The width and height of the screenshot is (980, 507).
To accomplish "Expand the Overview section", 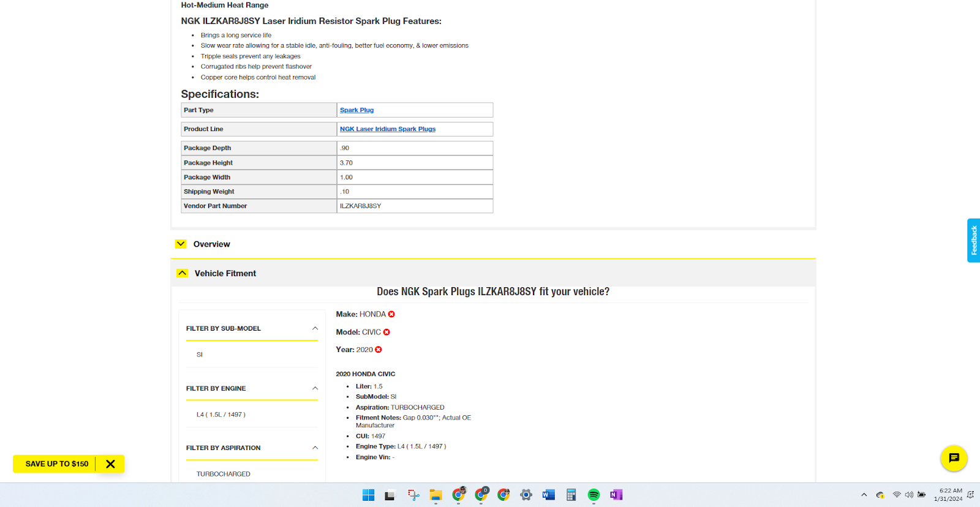I will coord(181,244).
